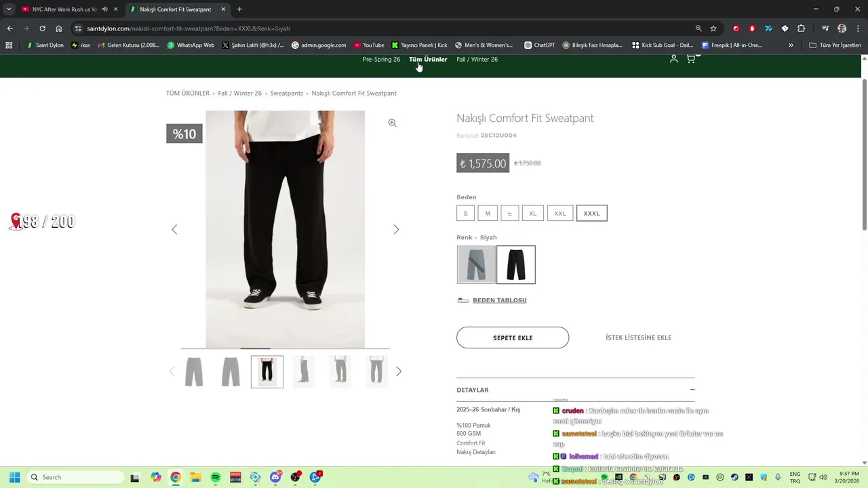The width and height of the screenshot is (868, 488).
Task: Open the Chrome profile avatar
Action: [x=842, y=28]
